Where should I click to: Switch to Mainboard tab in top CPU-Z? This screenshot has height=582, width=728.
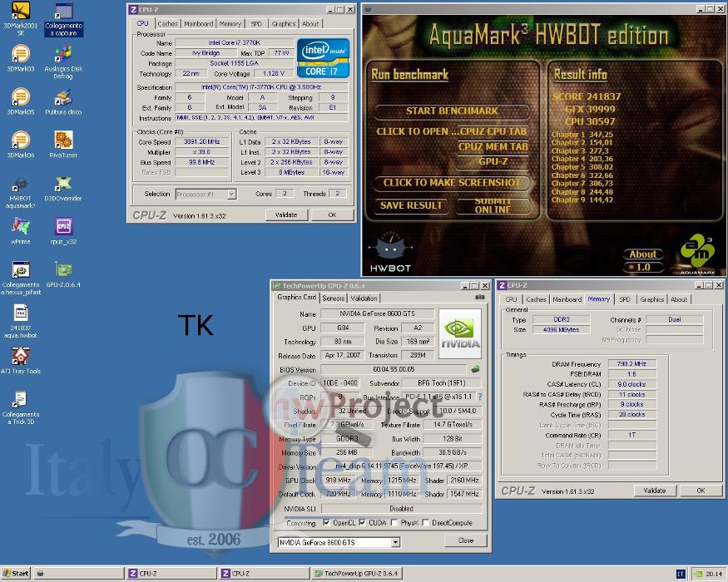[x=198, y=23]
